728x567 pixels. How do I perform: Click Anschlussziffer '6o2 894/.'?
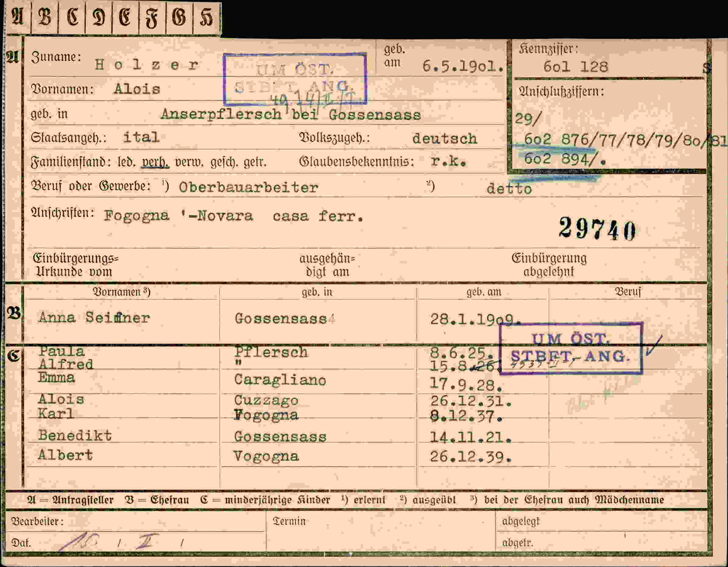pos(565,159)
